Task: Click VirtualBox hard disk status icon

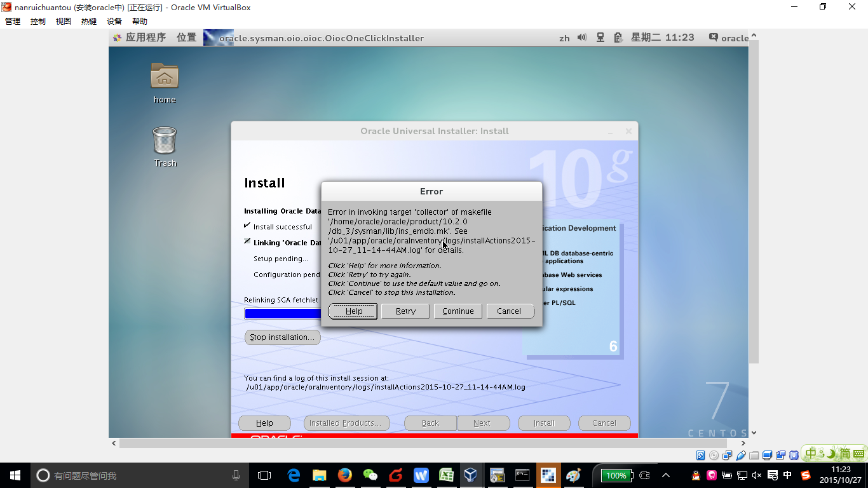Action: (x=700, y=456)
